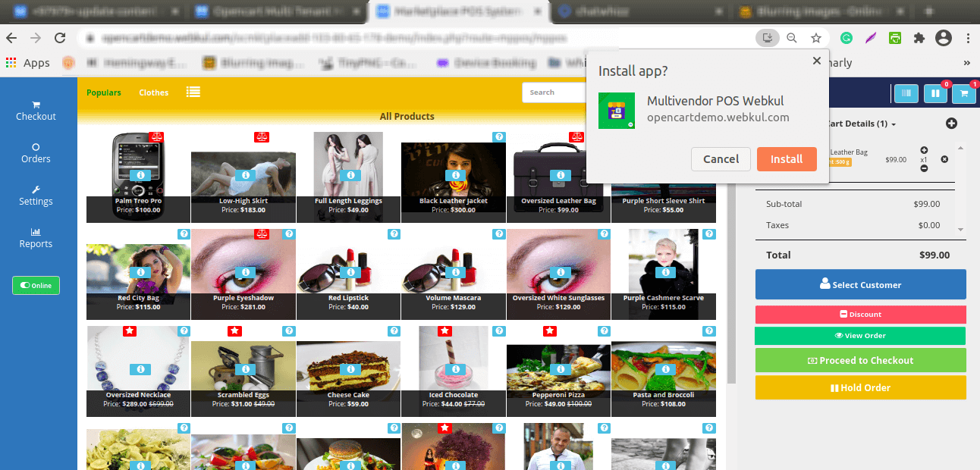Click the barcode scanner icon button
This screenshot has width=980, height=470.
[x=906, y=93]
